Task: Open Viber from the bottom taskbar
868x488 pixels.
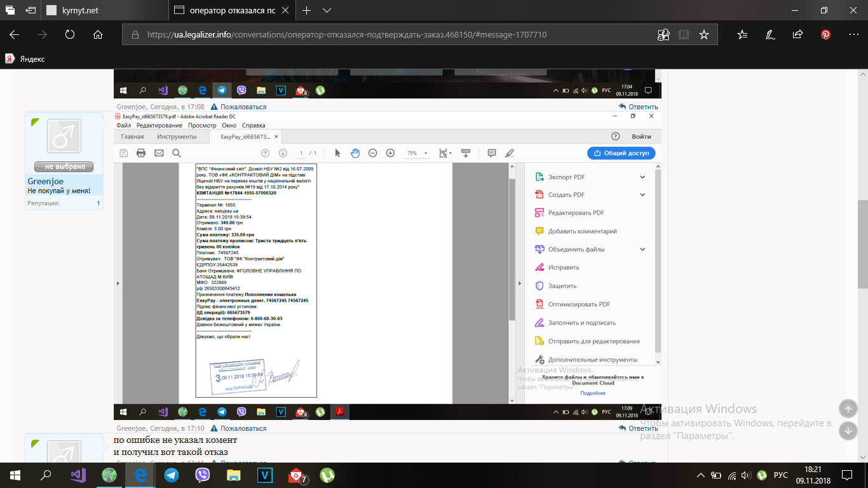Action: (x=203, y=475)
